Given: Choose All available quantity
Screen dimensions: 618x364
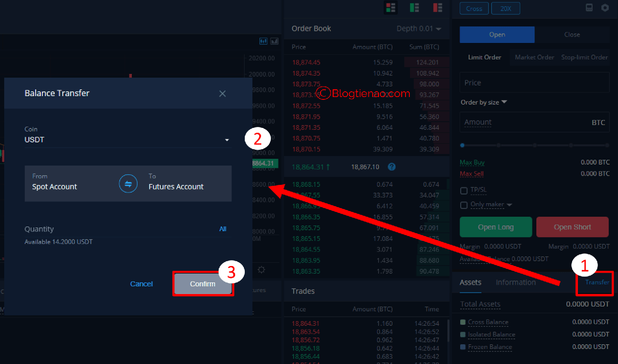Looking at the screenshot, I should tap(223, 229).
